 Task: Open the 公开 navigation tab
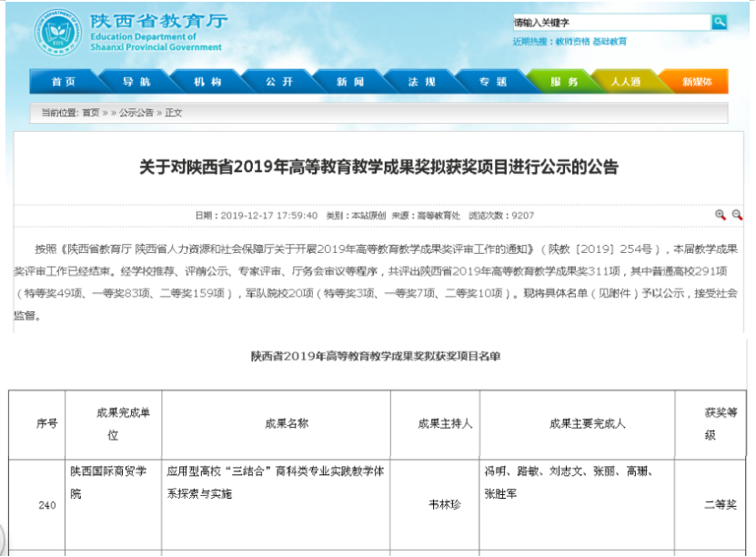point(278,82)
